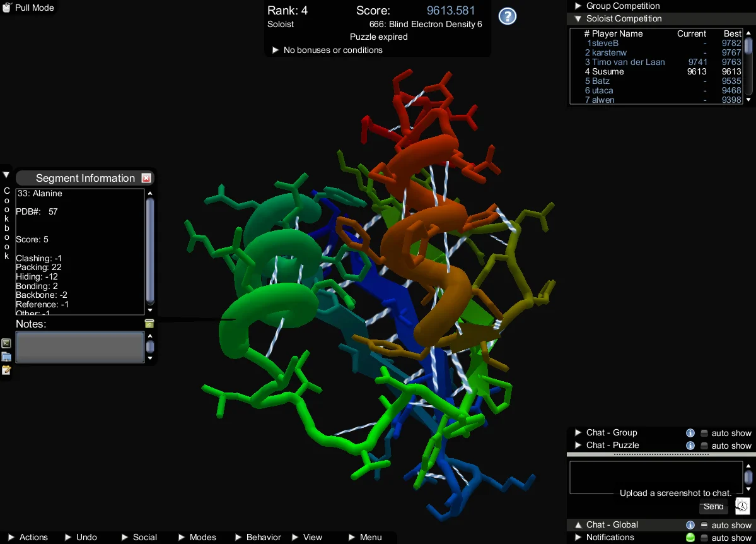Click the green archive icon next to Notes
The width and height of the screenshot is (756, 544).
click(149, 324)
